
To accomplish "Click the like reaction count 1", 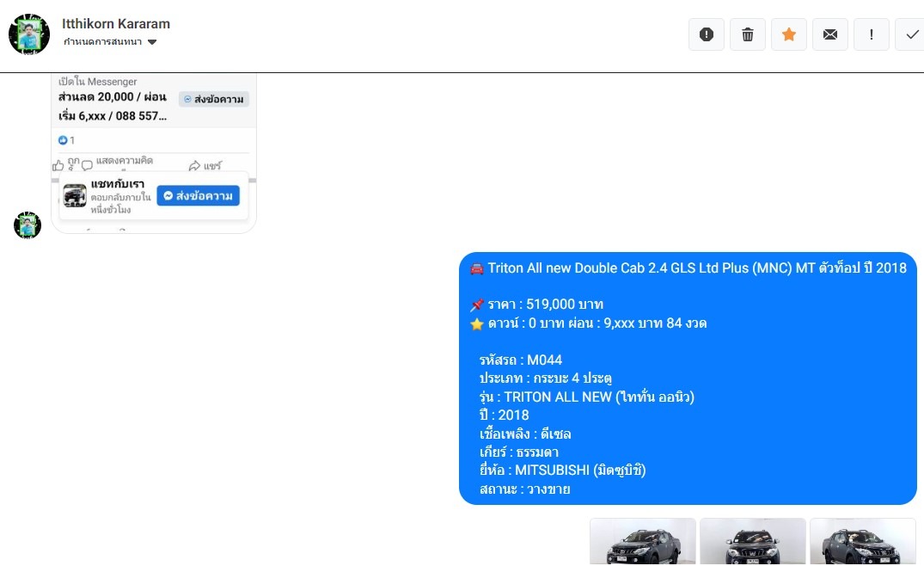I will pyautogui.click(x=66, y=140).
